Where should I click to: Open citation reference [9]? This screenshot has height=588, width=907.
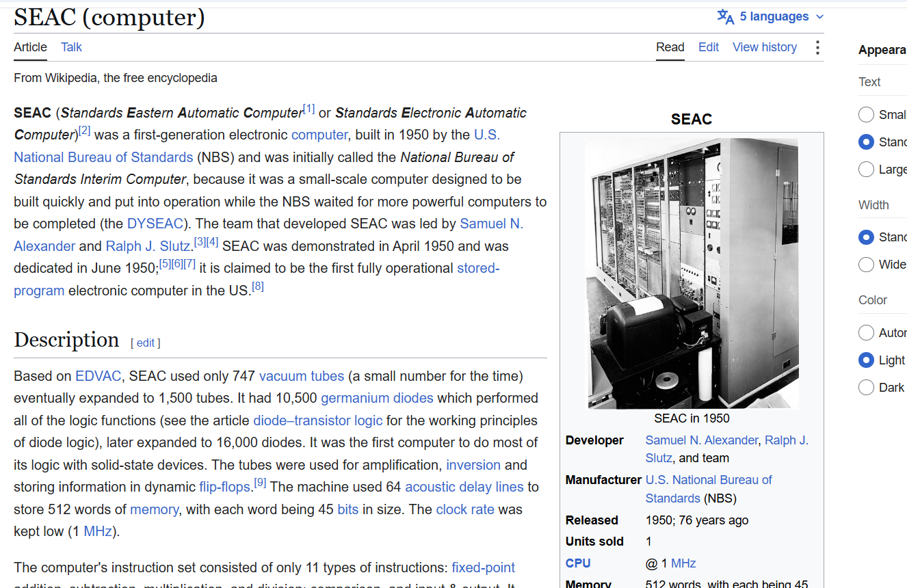(x=260, y=483)
